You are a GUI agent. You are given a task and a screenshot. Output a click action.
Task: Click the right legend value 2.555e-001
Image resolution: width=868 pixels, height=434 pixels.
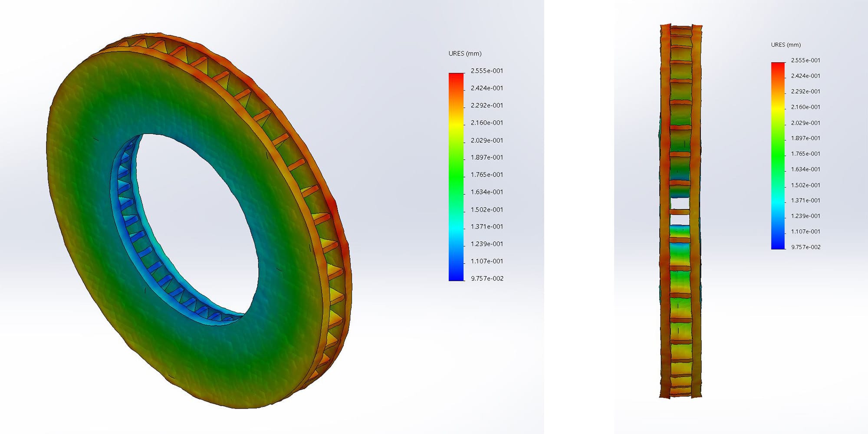click(806, 60)
